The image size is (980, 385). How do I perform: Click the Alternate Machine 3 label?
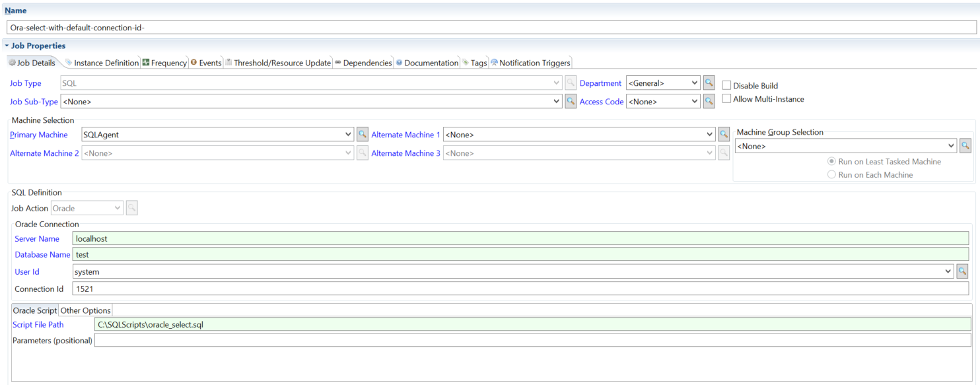(405, 153)
